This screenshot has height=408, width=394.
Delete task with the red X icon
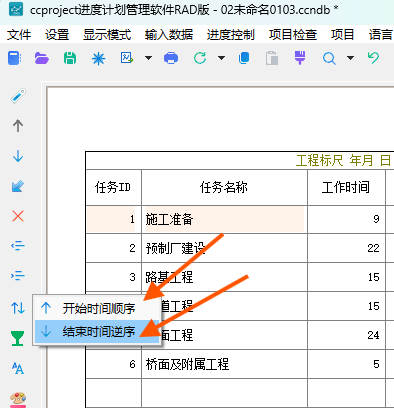click(18, 216)
